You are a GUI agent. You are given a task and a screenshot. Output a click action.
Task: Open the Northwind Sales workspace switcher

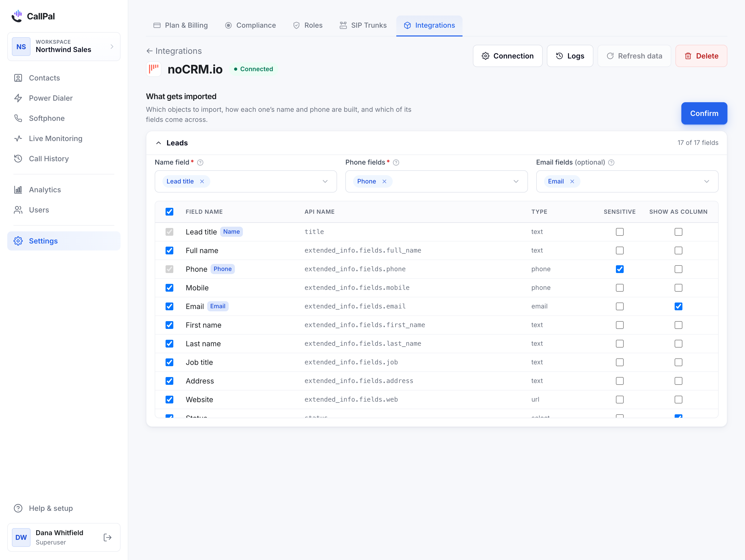coord(64,47)
